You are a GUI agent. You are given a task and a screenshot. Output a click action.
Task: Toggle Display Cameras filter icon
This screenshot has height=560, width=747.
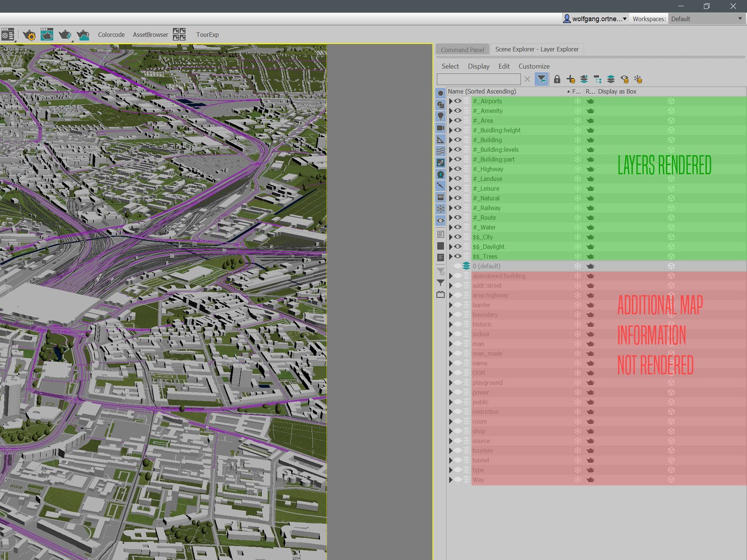(x=440, y=128)
